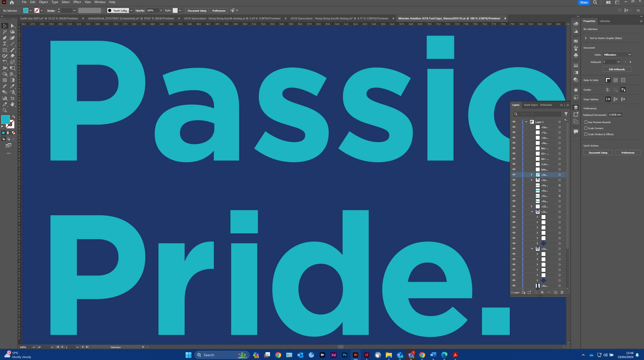Select the Type tool
Viewport: 644px width, 360px height.
tap(5, 44)
